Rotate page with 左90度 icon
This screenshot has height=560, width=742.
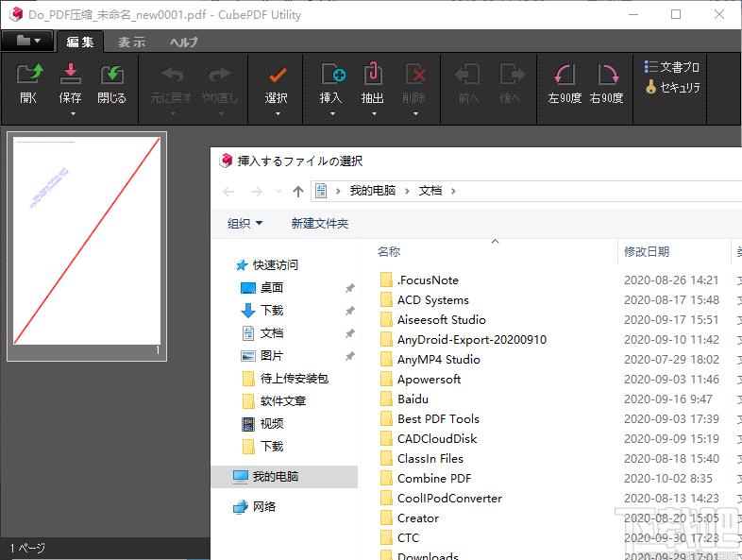(x=565, y=75)
